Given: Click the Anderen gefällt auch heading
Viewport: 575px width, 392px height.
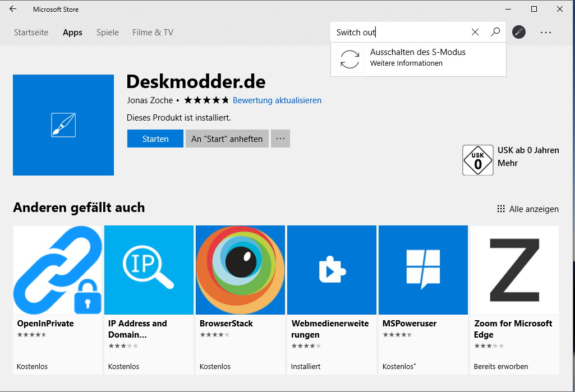Looking at the screenshot, I should (x=79, y=207).
